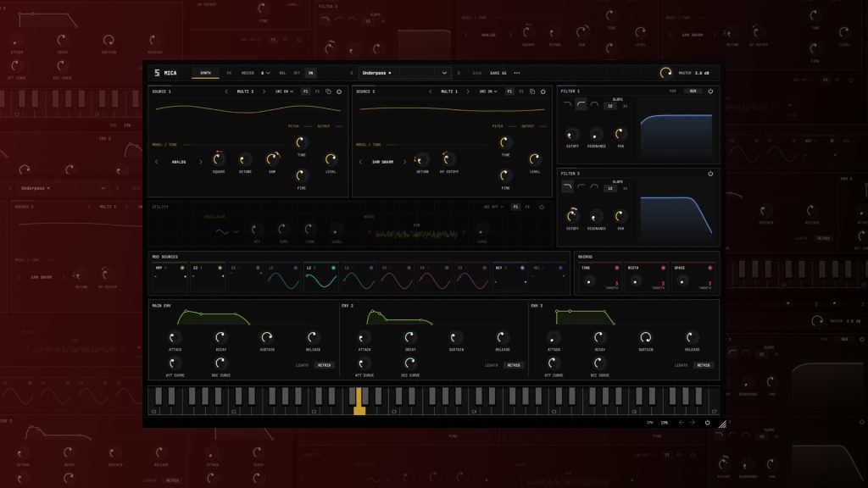Click the Source 2 copy icon
This screenshot has width=868, height=488.
[532, 91]
